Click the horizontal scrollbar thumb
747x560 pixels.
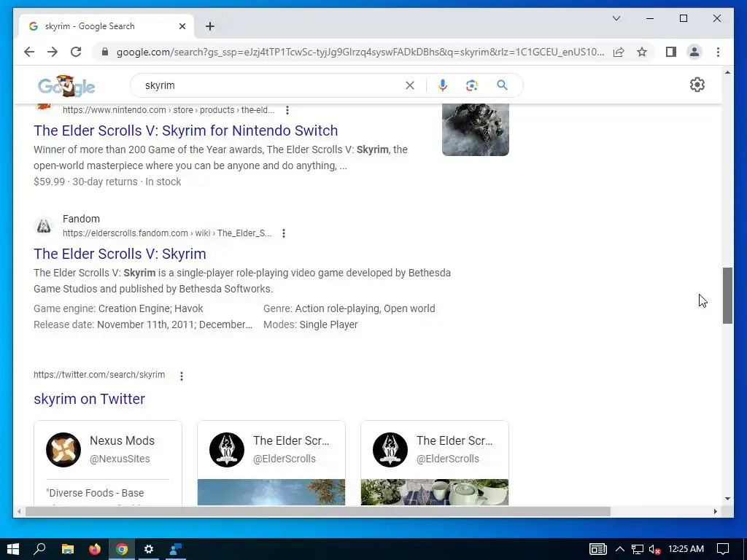click(x=318, y=511)
